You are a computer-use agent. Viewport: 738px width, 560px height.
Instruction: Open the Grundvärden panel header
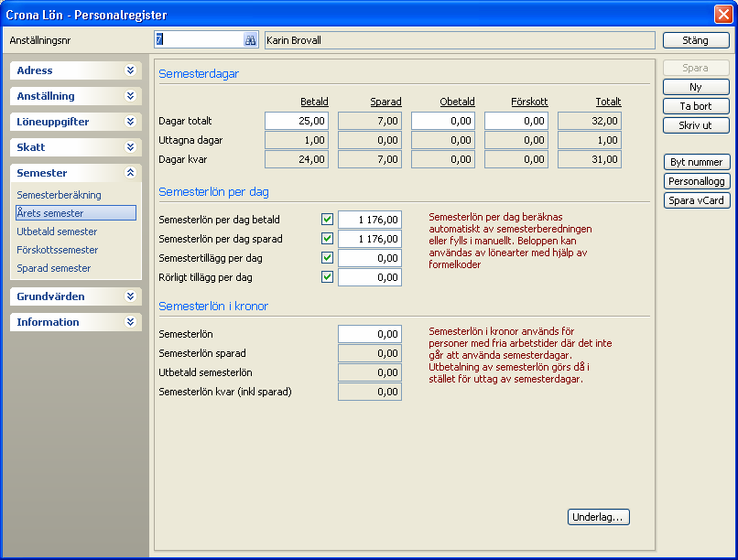click(x=76, y=296)
